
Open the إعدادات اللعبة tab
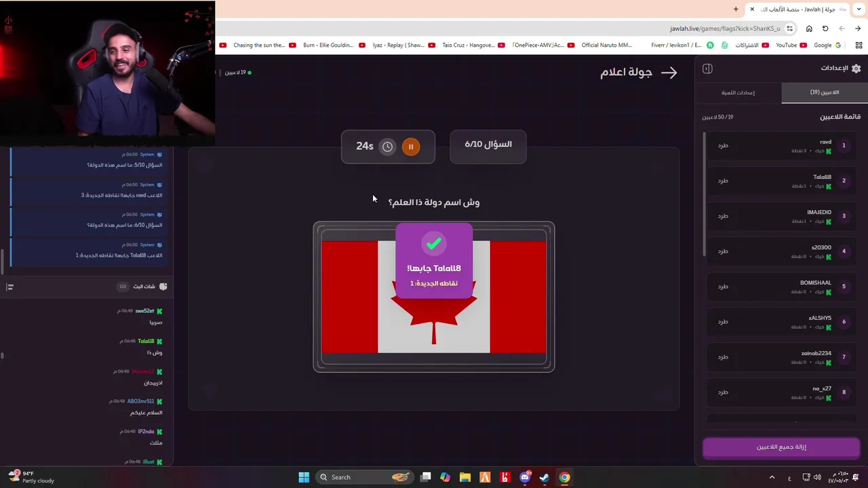point(738,93)
